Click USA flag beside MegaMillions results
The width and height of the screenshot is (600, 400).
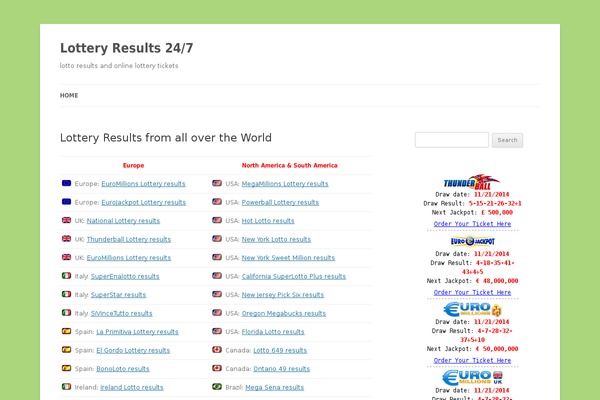tap(217, 183)
